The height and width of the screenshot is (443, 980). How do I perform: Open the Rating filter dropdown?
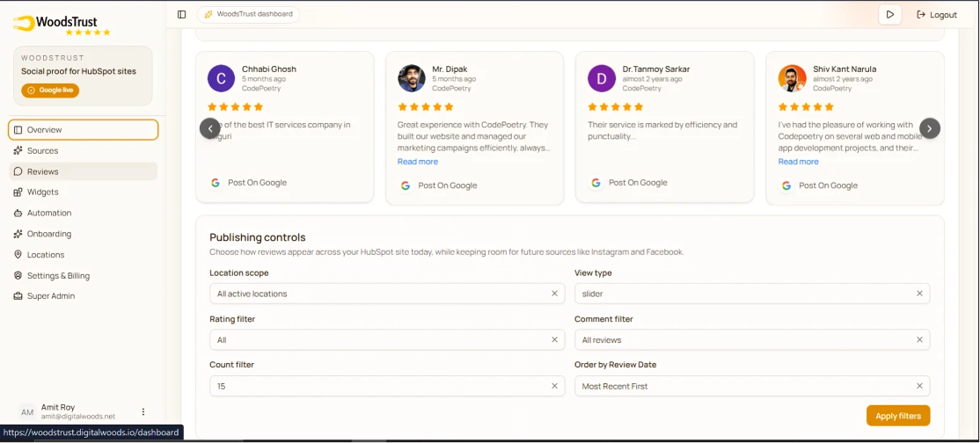click(387, 340)
